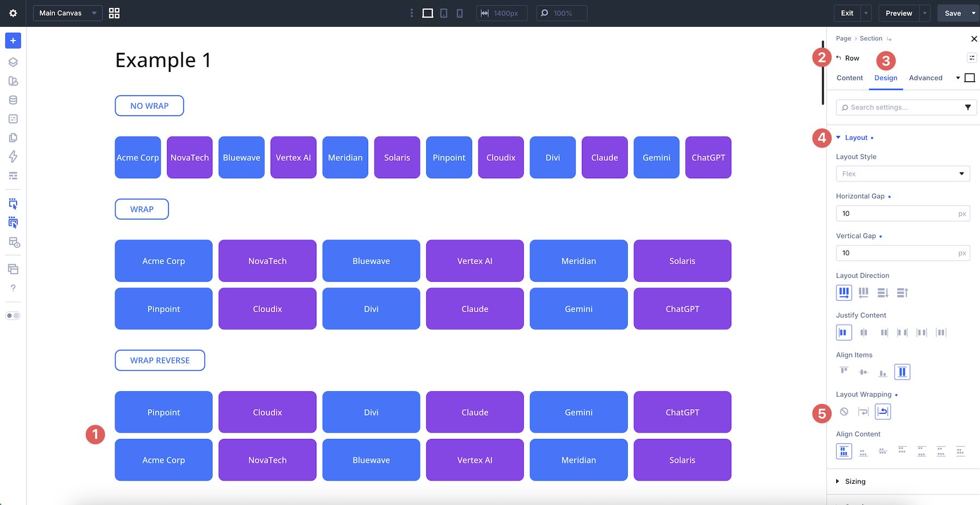Open the three-dot view options menu
Image resolution: width=980 pixels, height=505 pixels.
412,13
